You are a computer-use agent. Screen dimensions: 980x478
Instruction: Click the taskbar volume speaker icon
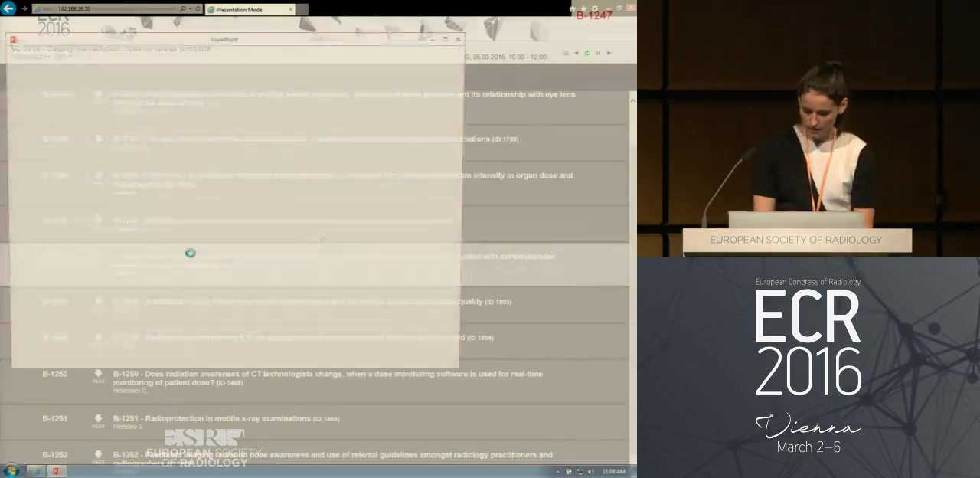coord(590,472)
